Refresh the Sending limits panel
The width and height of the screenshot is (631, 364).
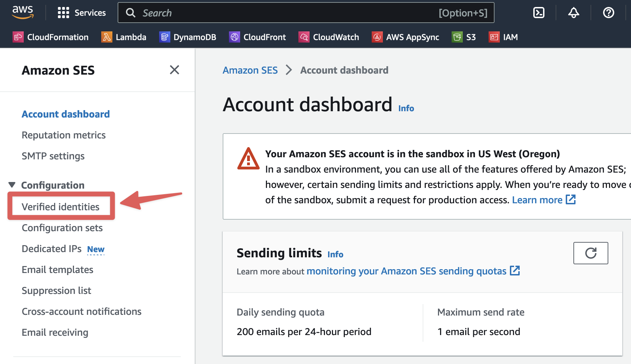tap(591, 253)
